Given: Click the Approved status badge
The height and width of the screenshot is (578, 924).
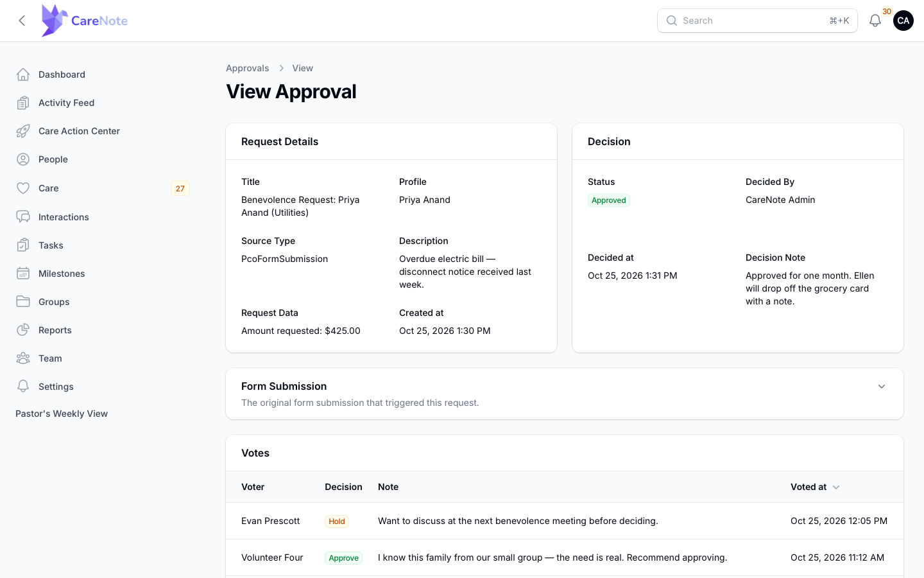Looking at the screenshot, I should (609, 200).
